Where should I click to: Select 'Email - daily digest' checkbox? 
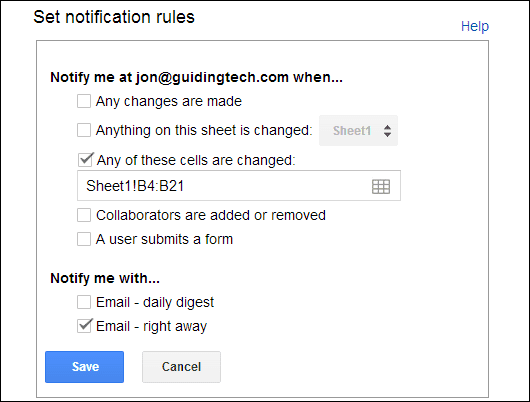click(x=84, y=302)
